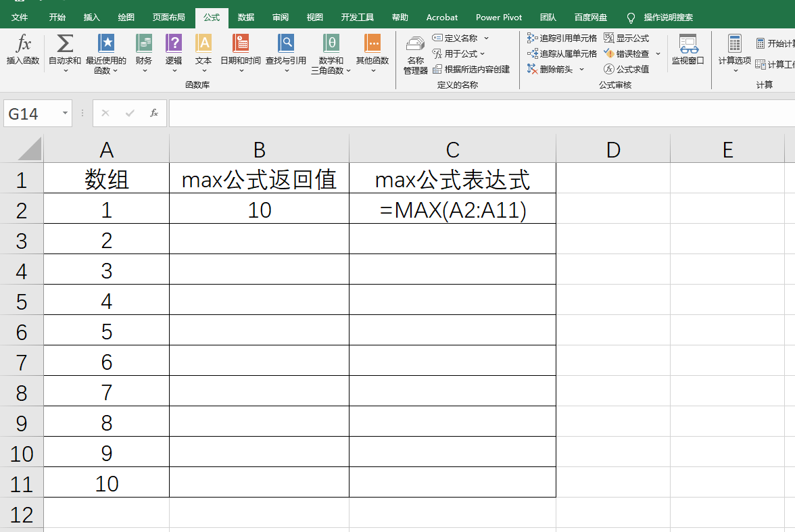Click Trace Dependents (追踪从属单元格)
This screenshot has width=795, height=532.
(562, 53)
